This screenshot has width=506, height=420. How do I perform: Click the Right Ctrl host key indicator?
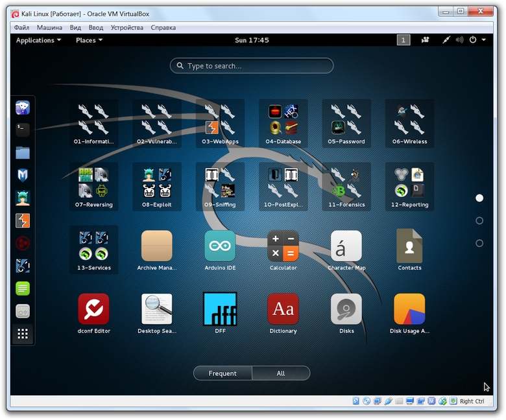(x=472, y=401)
